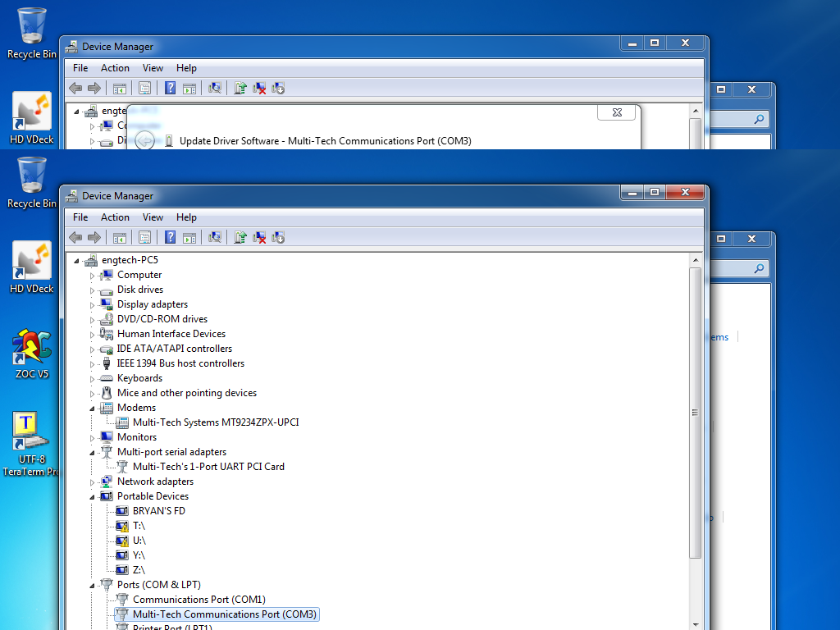This screenshot has height=630, width=840.
Task: Click the T:\ portable device warning icon
Action: click(x=122, y=526)
